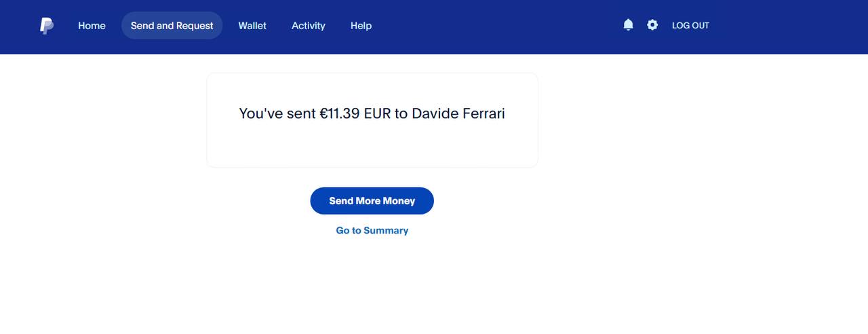
Task: Select the Send and Request tab
Action: point(172,26)
